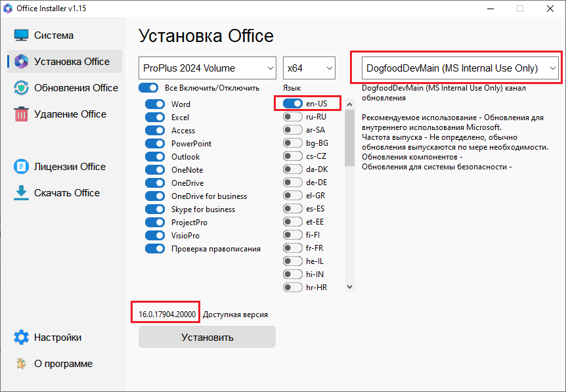Click the О программе icon
The image size is (566, 392).
pos(21,364)
